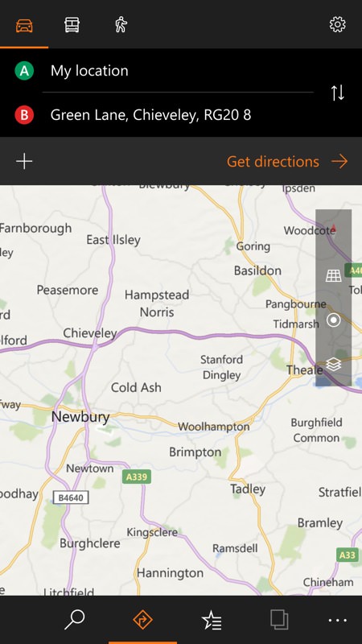This screenshot has width=362, height=644.
Task: Edit the My location start field
Action: (178, 71)
